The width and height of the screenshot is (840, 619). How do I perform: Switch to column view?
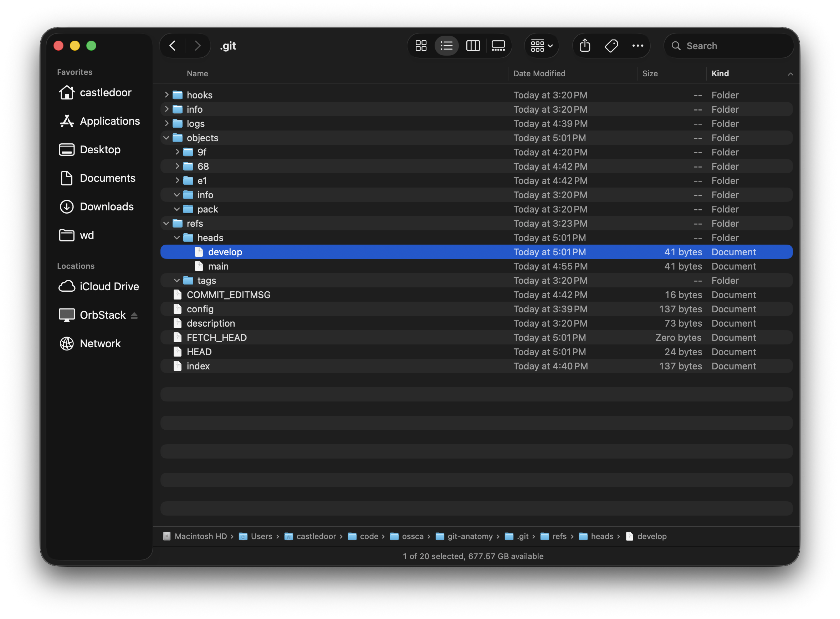(473, 46)
